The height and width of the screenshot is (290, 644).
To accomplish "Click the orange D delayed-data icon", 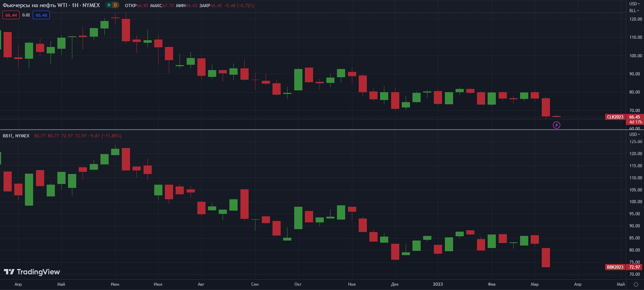I will click(x=115, y=5).
